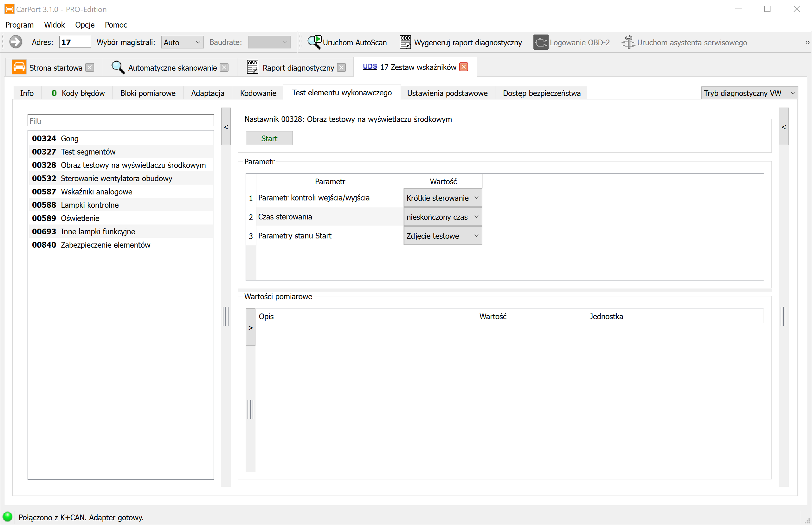
Task: Open the Wybór magistrali Auto dropdown
Action: 182,42
